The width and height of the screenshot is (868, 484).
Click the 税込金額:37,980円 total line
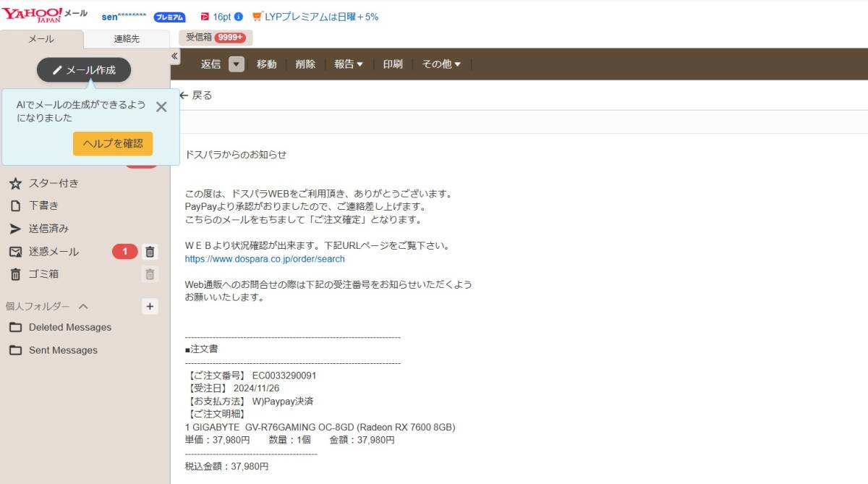tap(226, 467)
